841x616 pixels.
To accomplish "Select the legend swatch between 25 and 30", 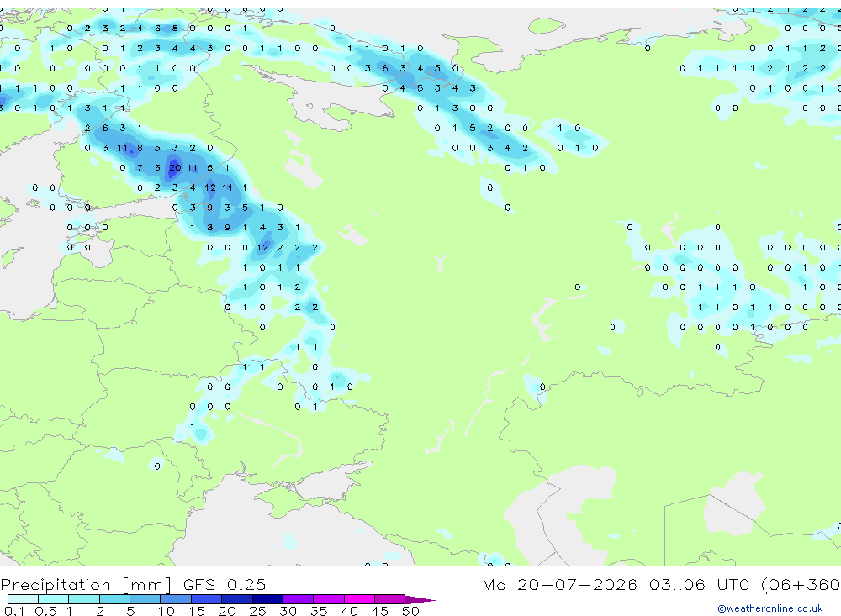I will (x=267, y=599).
